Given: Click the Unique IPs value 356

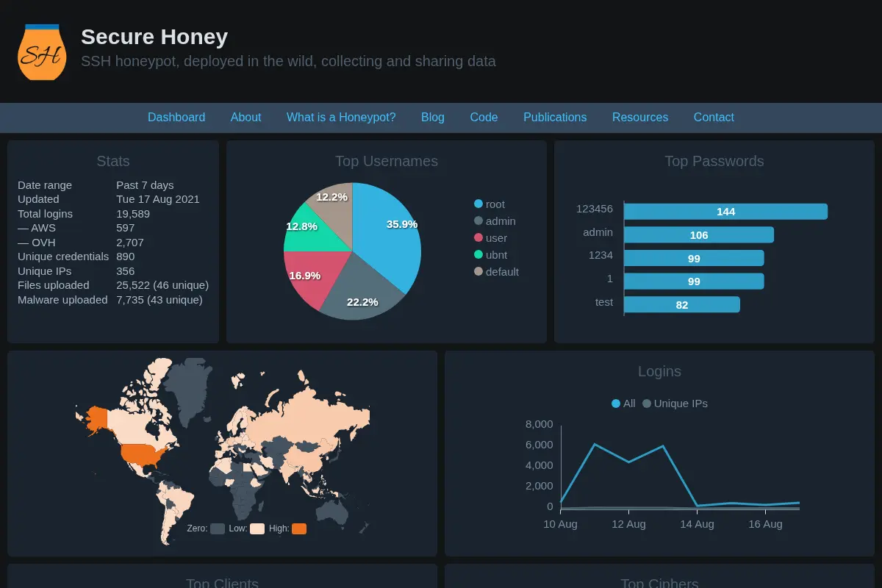Looking at the screenshot, I should [x=126, y=271].
